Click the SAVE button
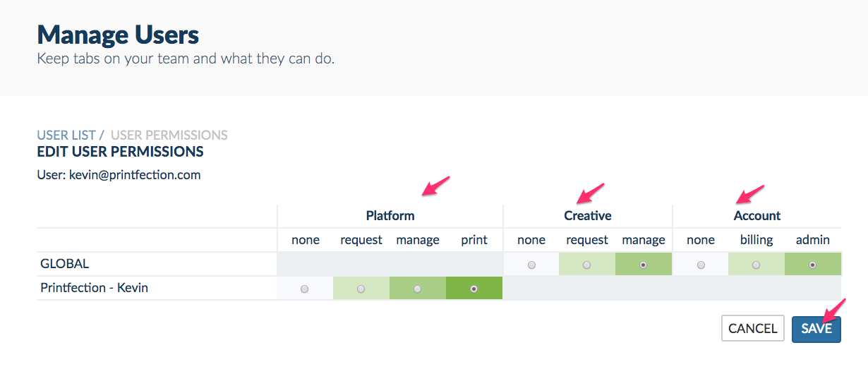 pyautogui.click(x=816, y=328)
